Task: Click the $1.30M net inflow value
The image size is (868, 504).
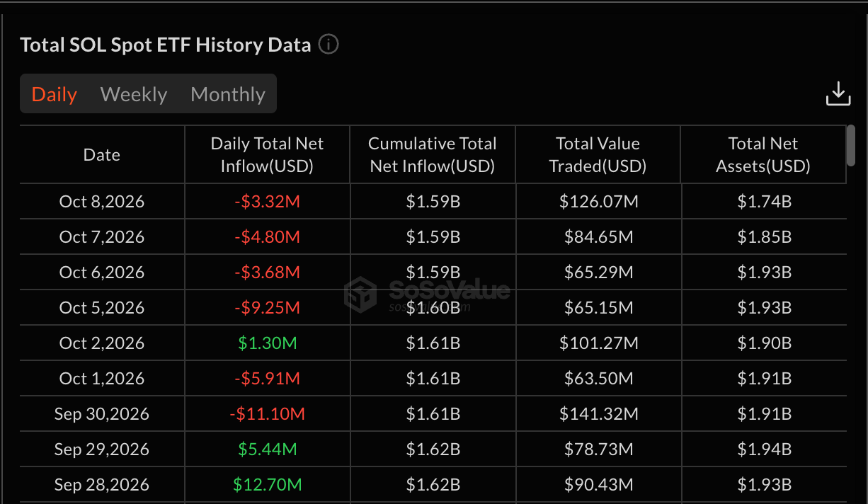Action: pyautogui.click(x=267, y=343)
